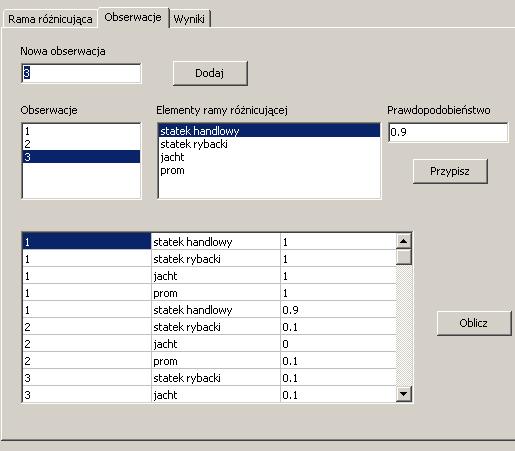This screenshot has height=451, width=515.
Task: Select prom in frame elements list
Action: click(x=269, y=170)
